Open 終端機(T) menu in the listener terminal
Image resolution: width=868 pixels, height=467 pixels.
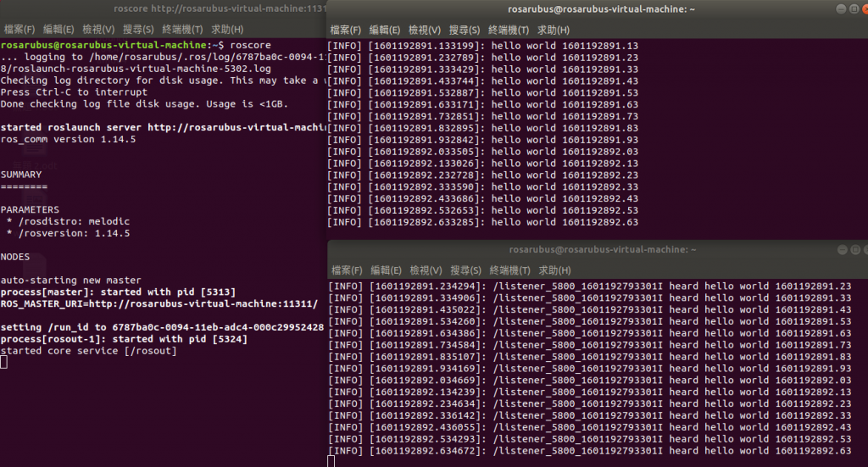point(509,270)
